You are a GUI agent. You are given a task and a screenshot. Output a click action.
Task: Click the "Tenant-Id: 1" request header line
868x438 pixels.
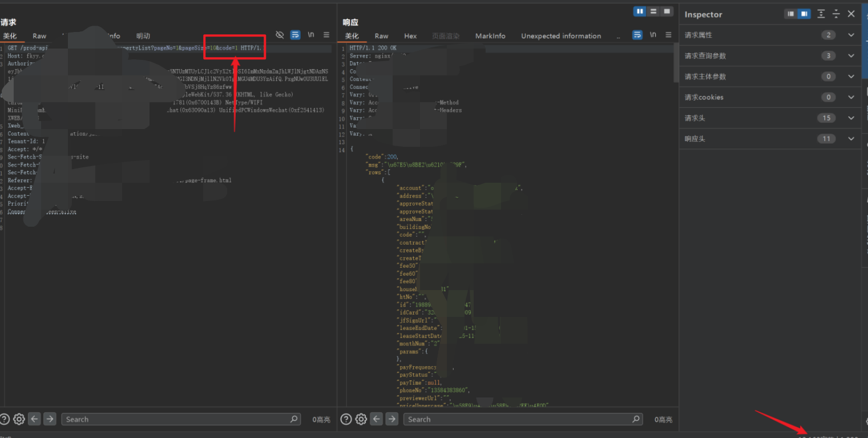(26, 141)
